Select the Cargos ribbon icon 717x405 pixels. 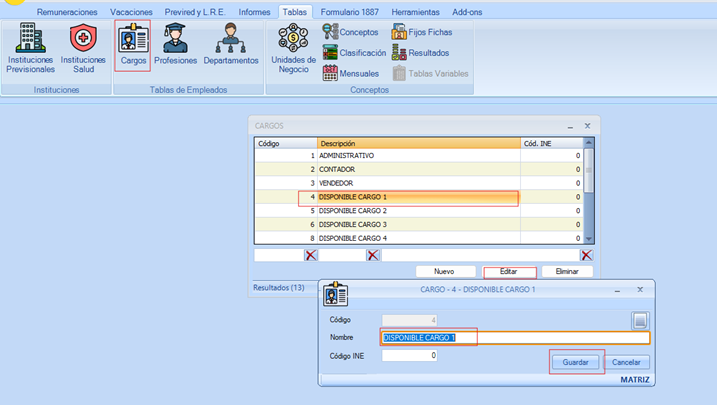tap(133, 46)
